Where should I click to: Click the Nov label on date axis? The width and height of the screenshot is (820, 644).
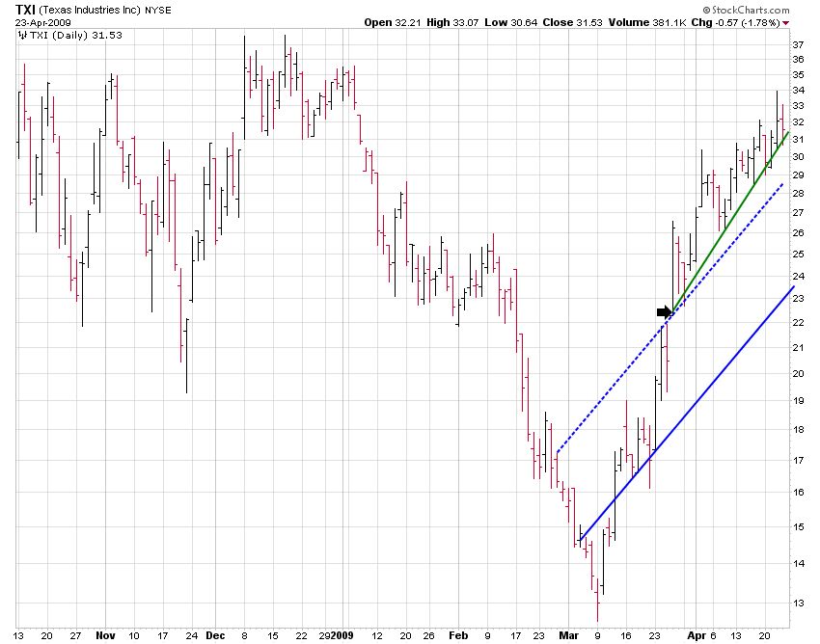105,635
